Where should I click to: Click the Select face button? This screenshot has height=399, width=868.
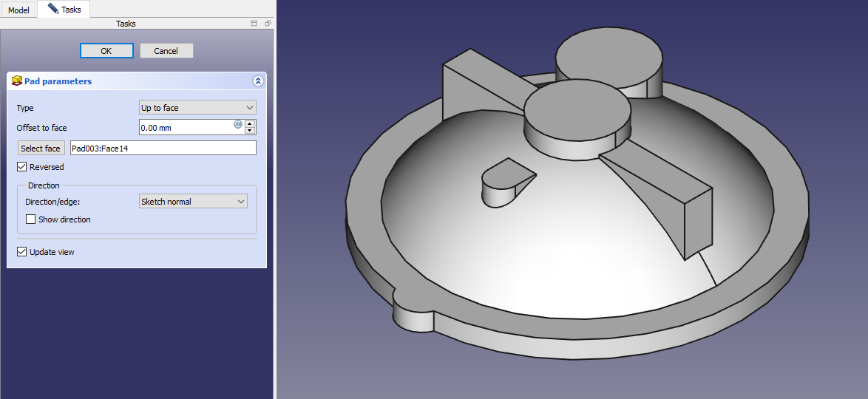coord(41,149)
